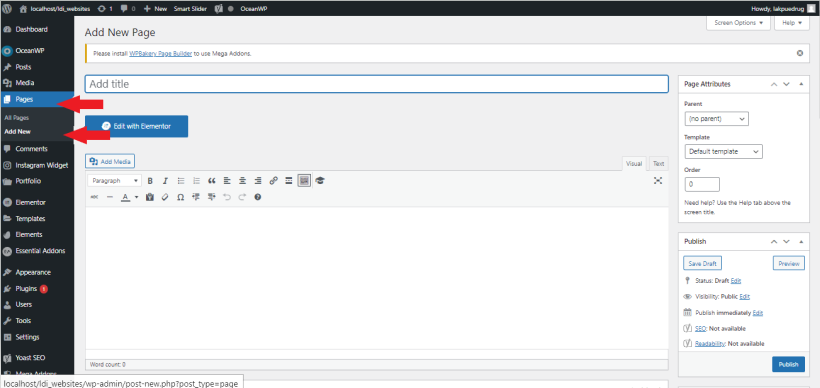Click Edit with Elementor button
Image resolution: width=820 pixels, height=388 pixels.
(136, 127)
